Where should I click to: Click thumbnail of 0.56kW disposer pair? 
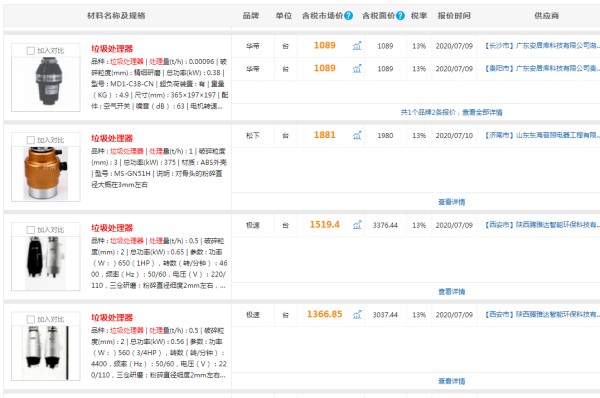point(47,352)
